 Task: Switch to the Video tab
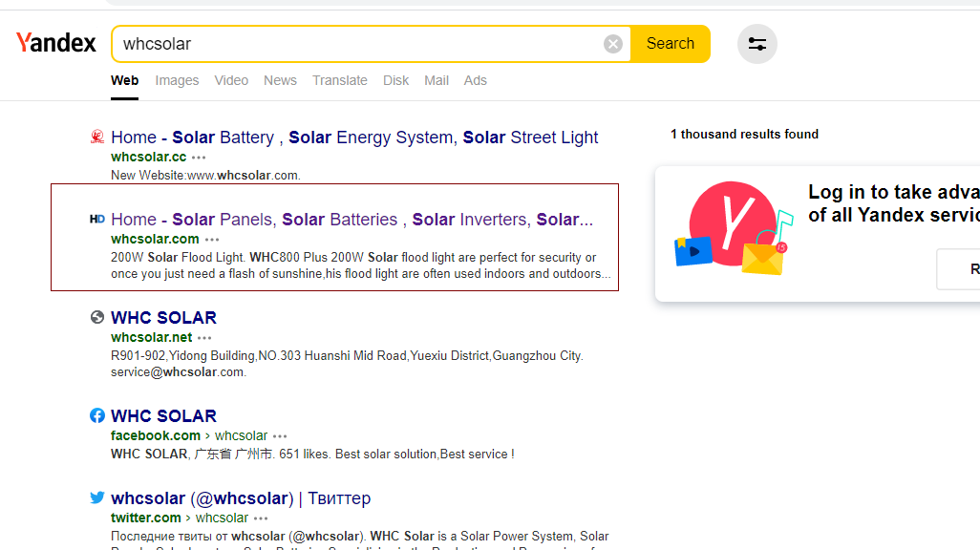pyautogui.click(x=231, y=80)
